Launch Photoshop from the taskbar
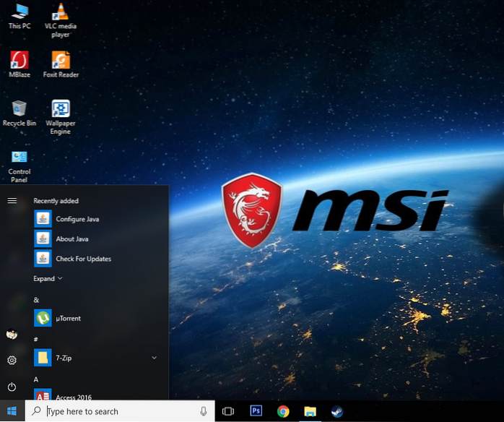The image size is (504, 422). pos(256,411)
